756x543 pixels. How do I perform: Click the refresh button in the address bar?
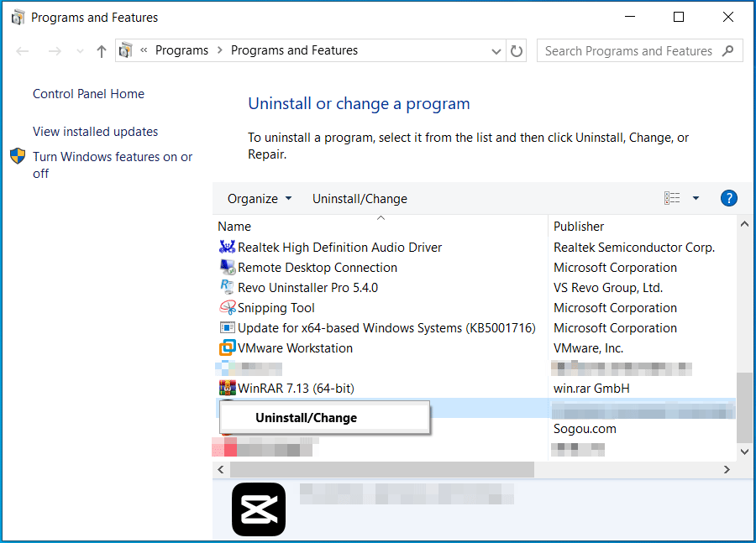pos(516,50)
